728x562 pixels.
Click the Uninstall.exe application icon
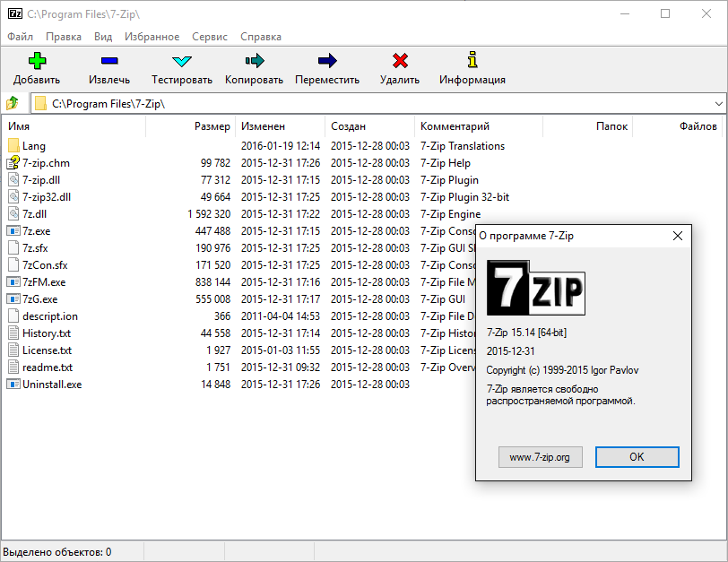(x=13, y=384)
